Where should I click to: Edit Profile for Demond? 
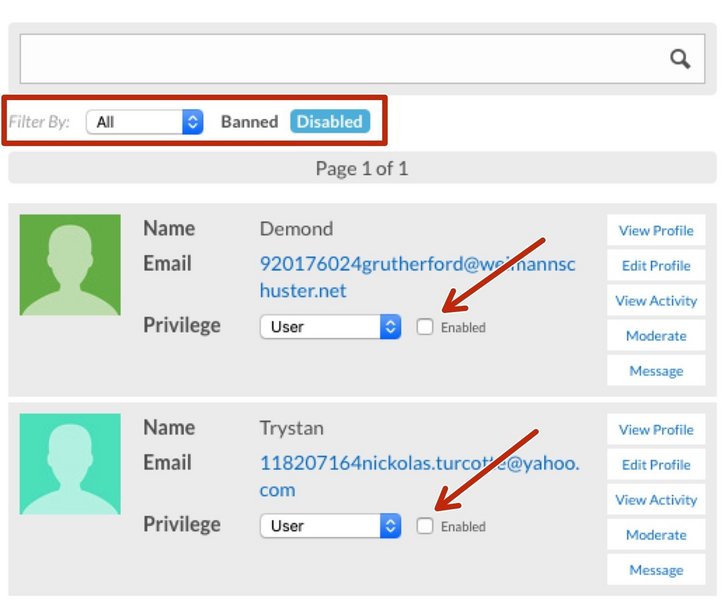click(x=655, y=266)
